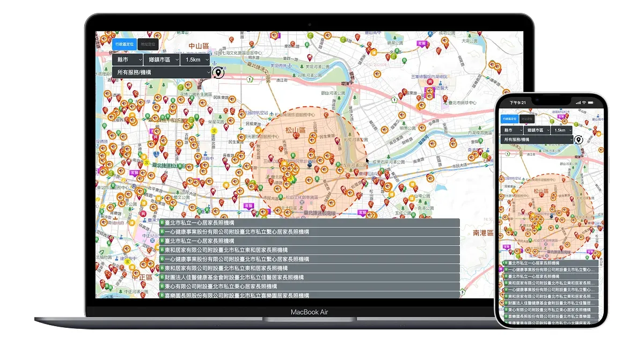This screenshot has height=338, width=644.
Task: Click the 中正區 district label on the laptop map
Action: 142,277
